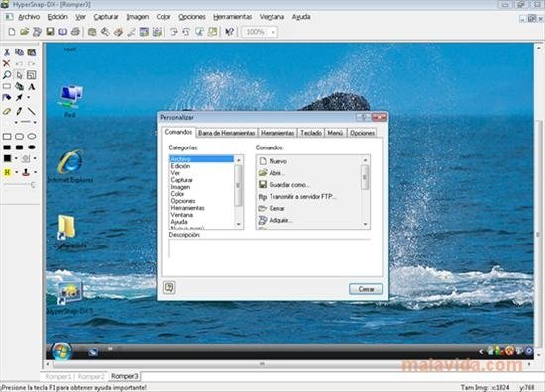Image resolution: width=545 pixels, height=392 pixels.
Task: Select the red Stamp tool
Action: coord(26,172)
